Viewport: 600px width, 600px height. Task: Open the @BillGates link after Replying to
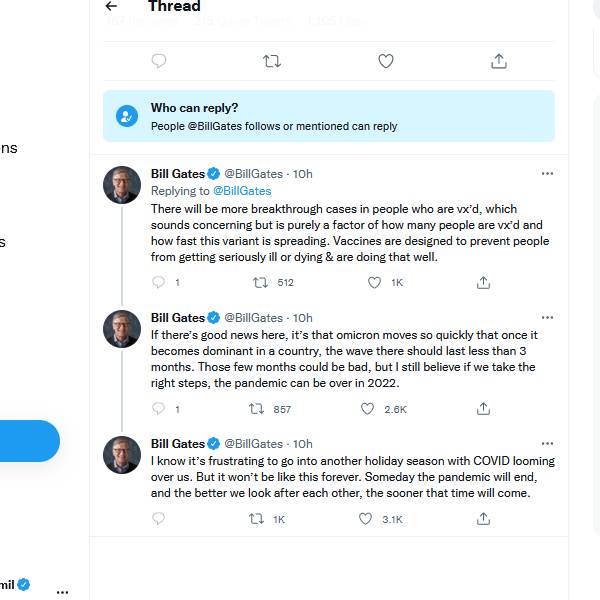[x=242, y=190]
